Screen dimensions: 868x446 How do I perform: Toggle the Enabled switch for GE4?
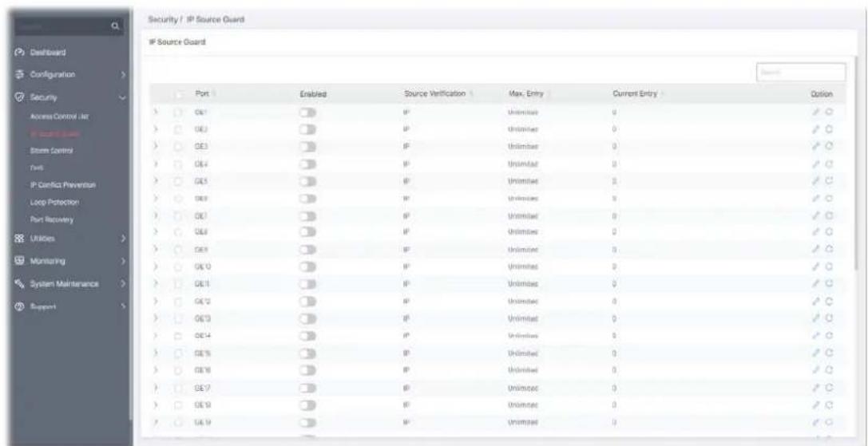(x=307, y=164)
